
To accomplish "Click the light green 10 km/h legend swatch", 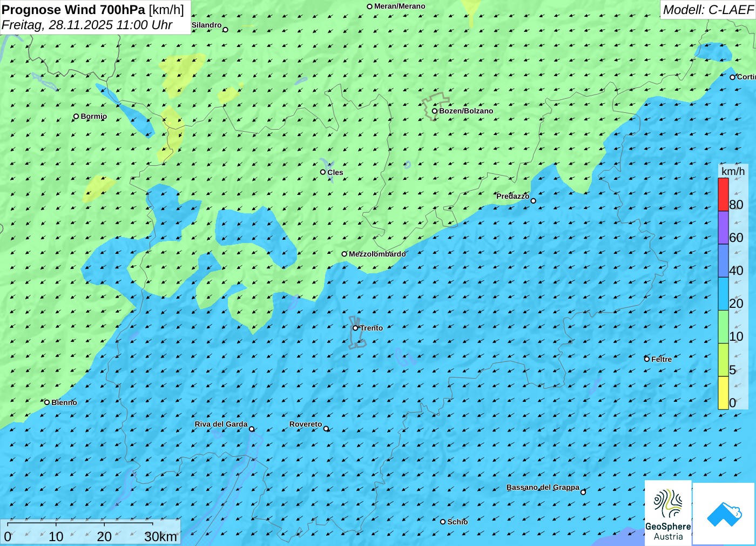I will 723,327.
